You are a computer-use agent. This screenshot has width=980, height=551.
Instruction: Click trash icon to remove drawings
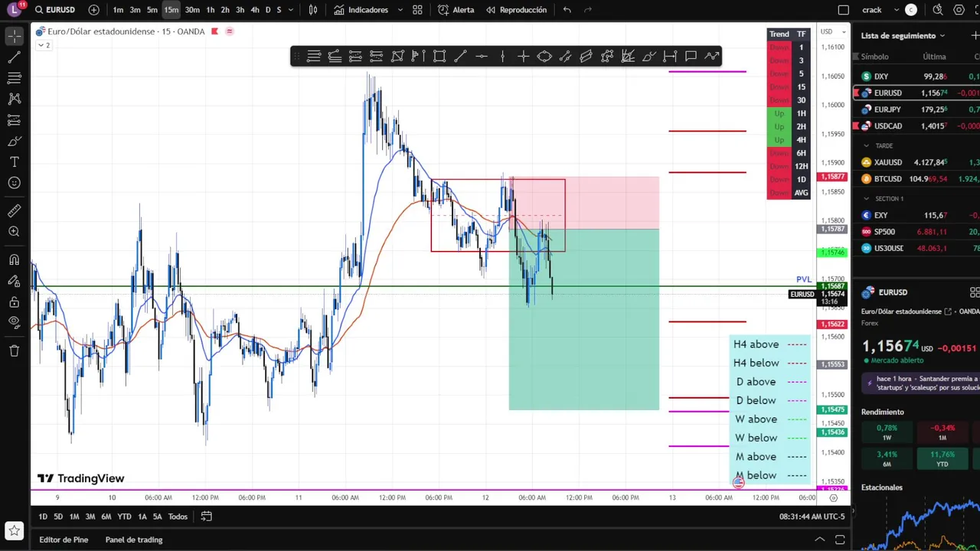coord(14,350)
